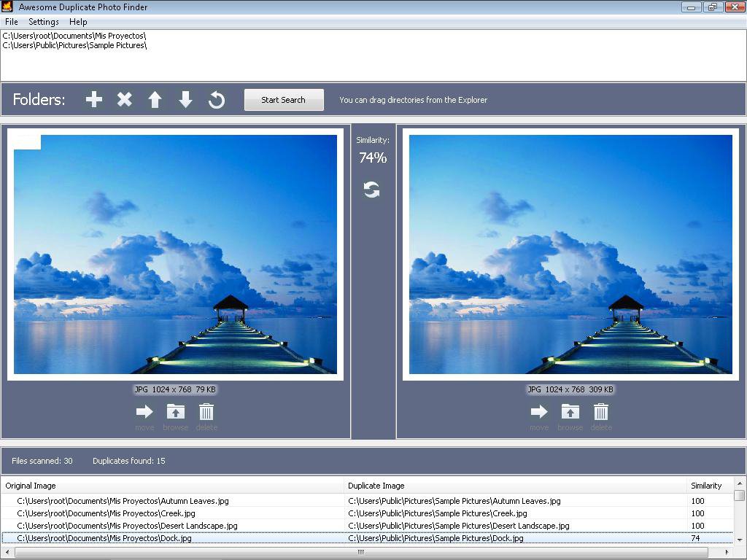Remove selected folder with the X icon
Image resolution: width=747 pixels, height=560 pixels.
coord(124,99)
